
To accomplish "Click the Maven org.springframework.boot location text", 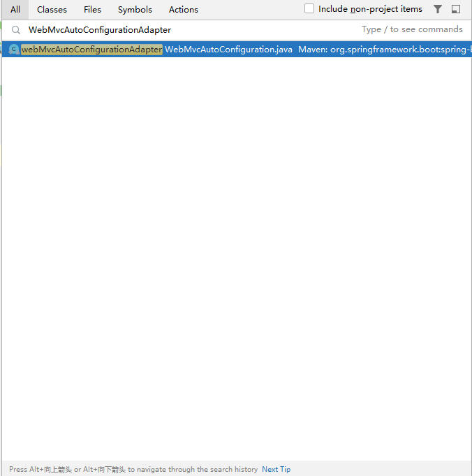I will pos(385,49).
